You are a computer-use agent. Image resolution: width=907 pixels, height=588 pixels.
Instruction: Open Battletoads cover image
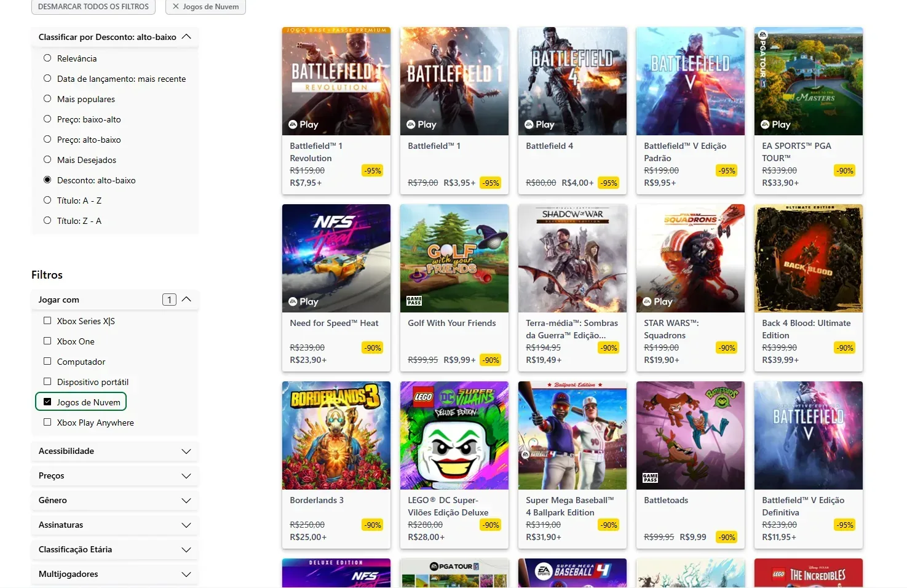tap(691, 435)
